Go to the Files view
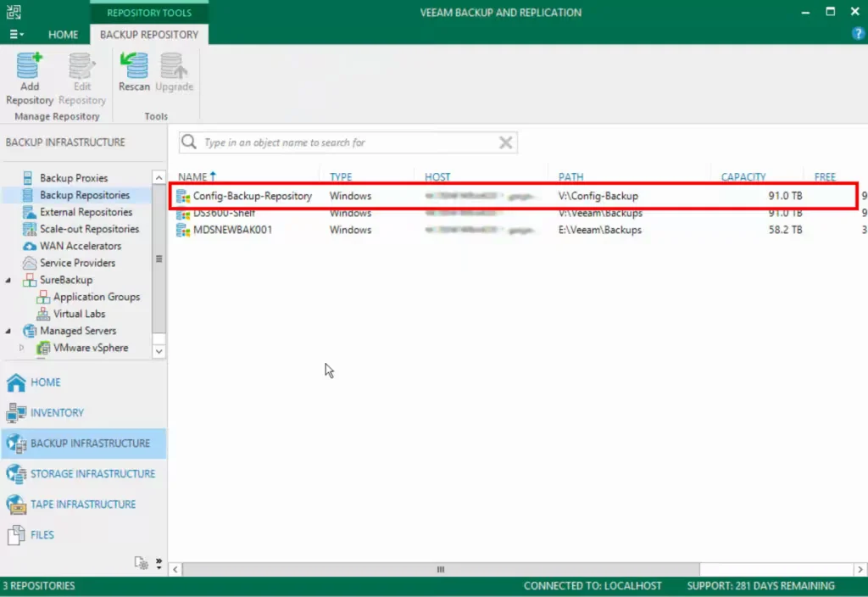This screenshot has height=597, width=868. pyautogui.click(x=42, y=535)
